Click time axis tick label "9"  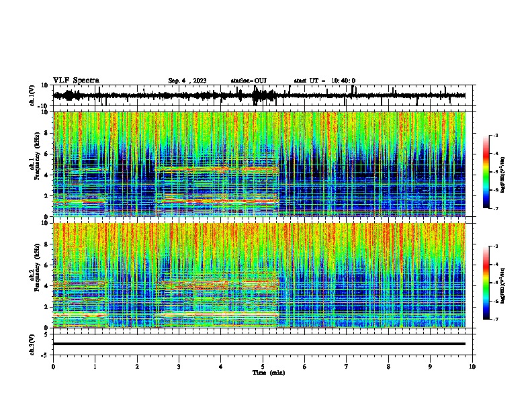click(430, 367)
